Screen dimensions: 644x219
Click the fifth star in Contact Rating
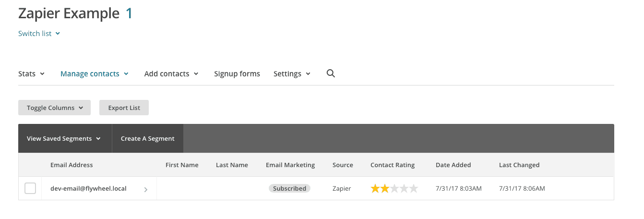coord(414,189)
